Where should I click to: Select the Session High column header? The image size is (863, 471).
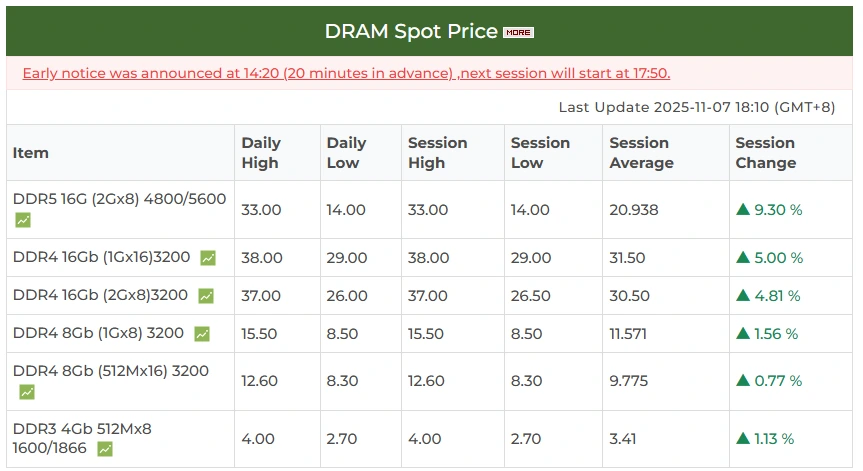[438, 153]
